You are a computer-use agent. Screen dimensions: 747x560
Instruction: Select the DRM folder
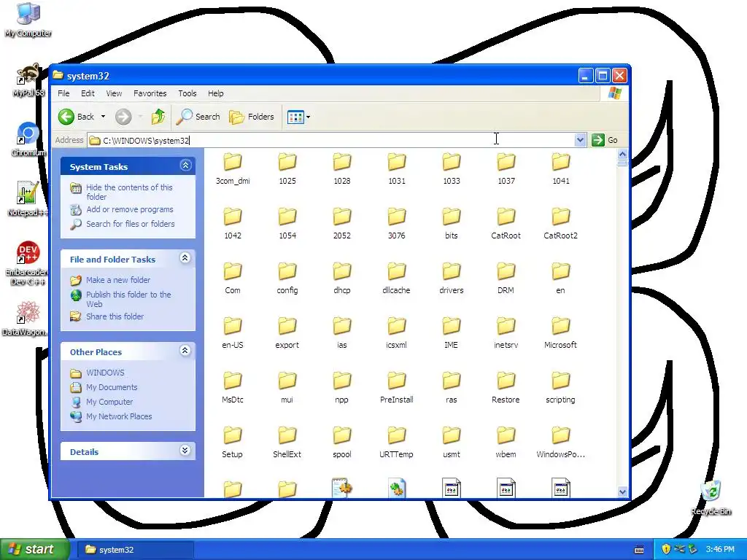click(x=506, y=279)
